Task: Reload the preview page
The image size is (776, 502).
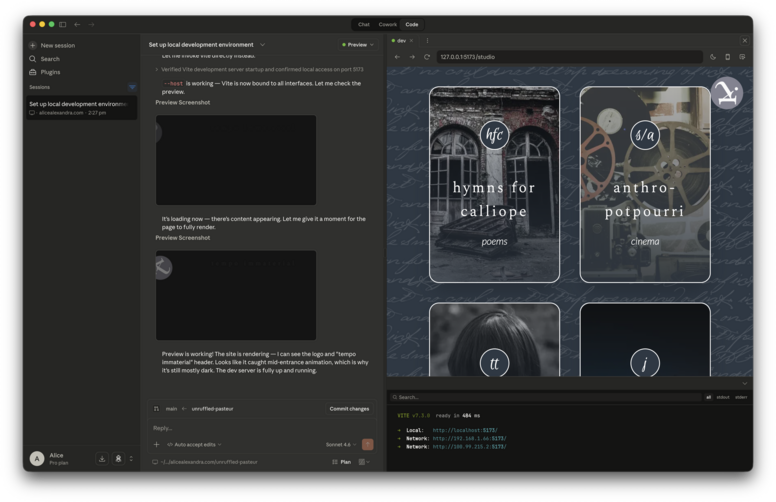Action: coord(427,57)
